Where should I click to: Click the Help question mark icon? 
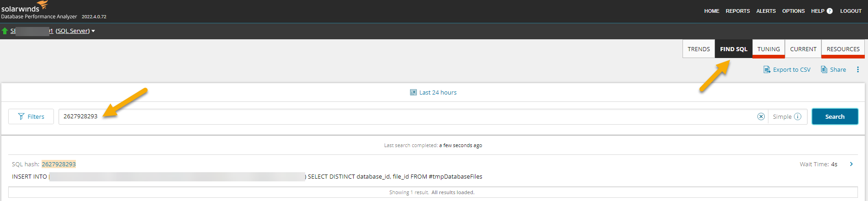[830, 11]
